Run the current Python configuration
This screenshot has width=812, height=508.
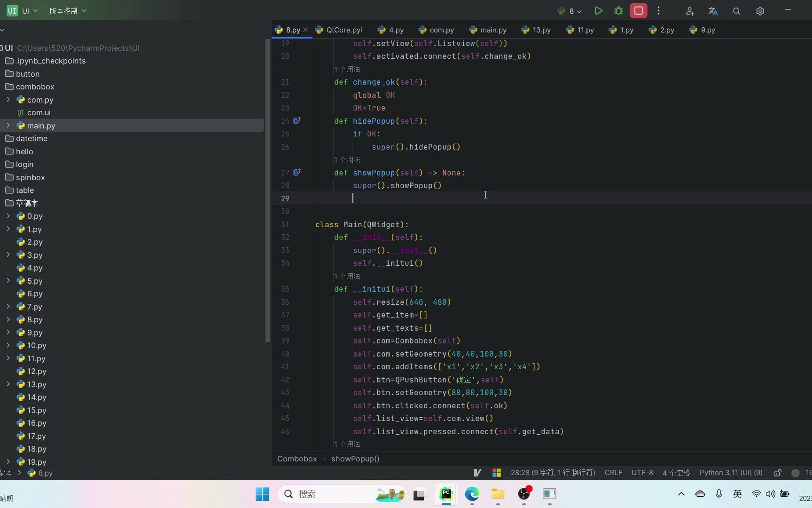tap(598, 10)
